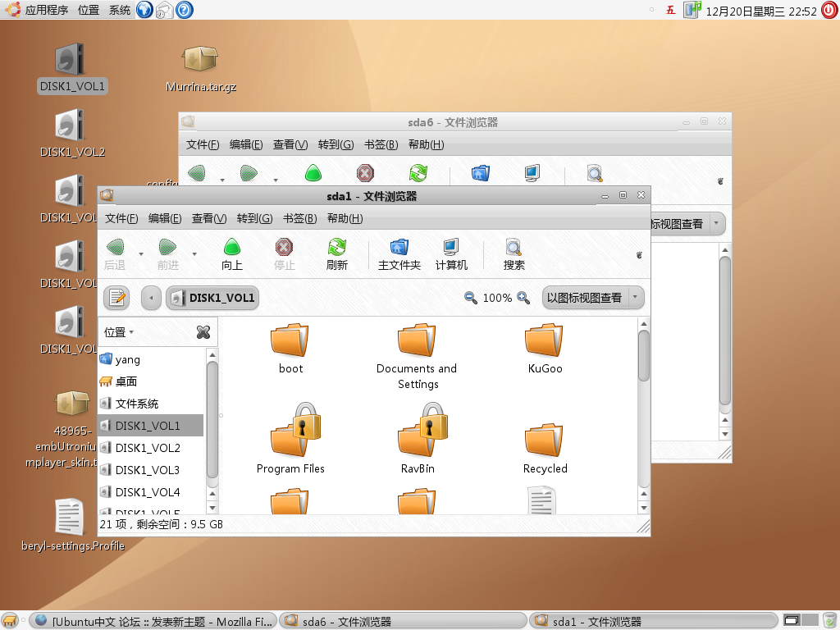
Task: Open 主文件夹 (Home folder) in sda1 toolbar
Action: [x=399, y=248]
